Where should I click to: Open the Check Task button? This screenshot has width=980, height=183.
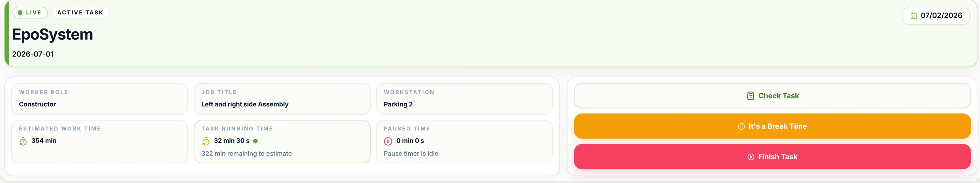(x=772, y=96)
